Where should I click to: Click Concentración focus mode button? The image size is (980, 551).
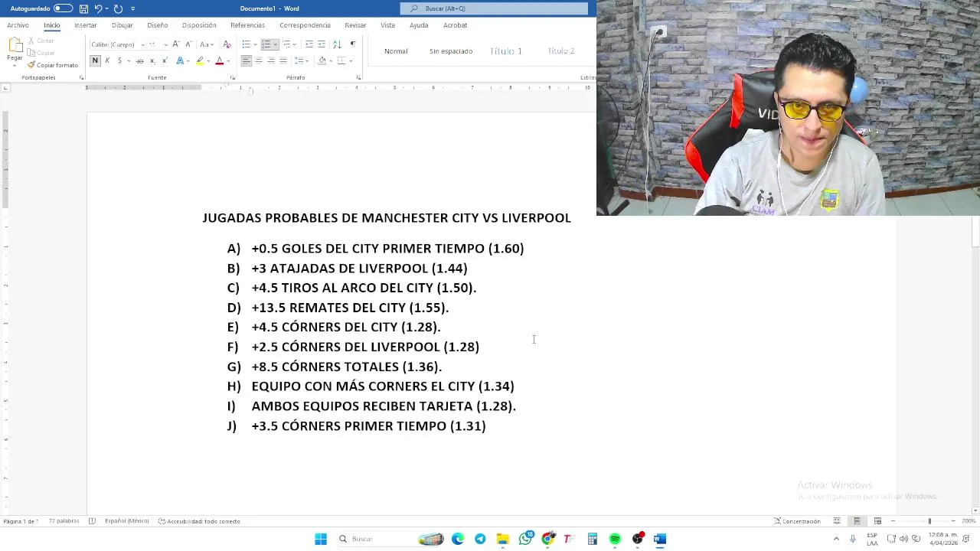click(797, 521)
